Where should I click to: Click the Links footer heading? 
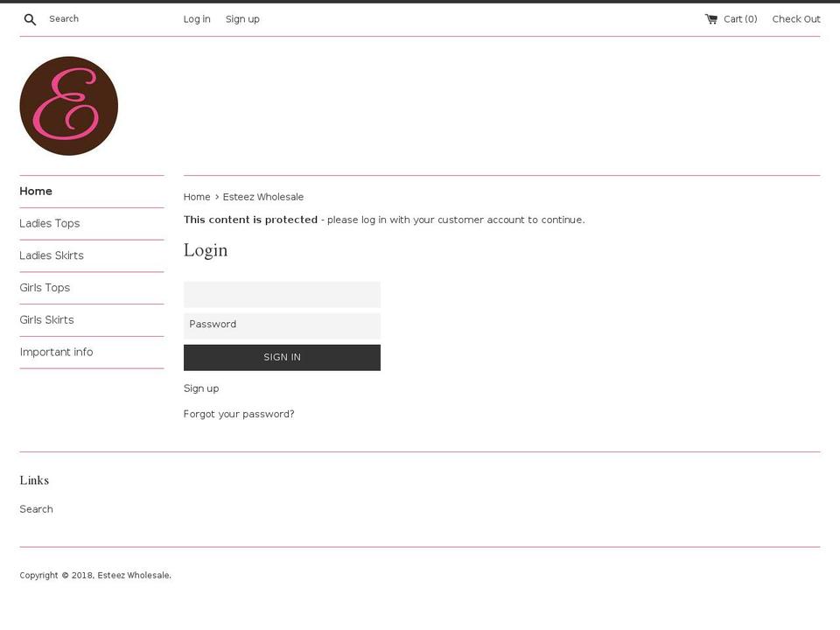34,480
